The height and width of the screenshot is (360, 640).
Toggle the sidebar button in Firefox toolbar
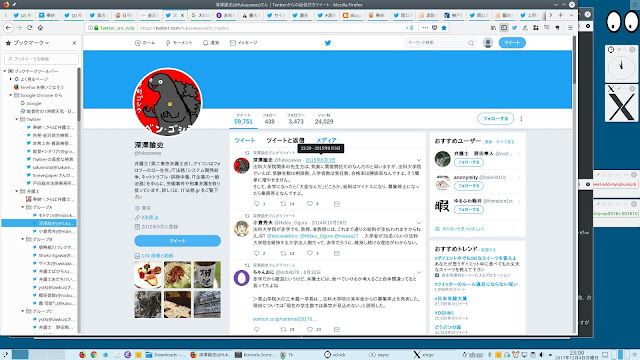tap(504, 28)
